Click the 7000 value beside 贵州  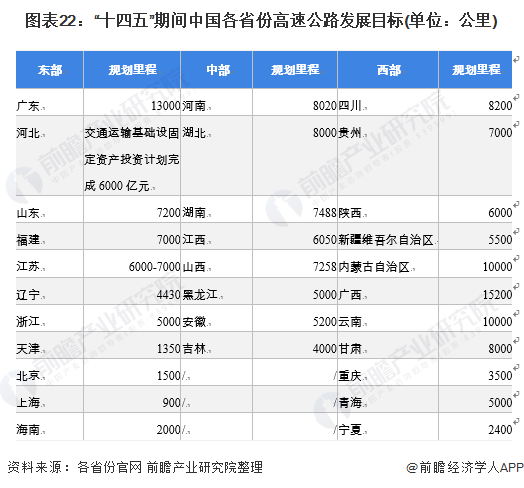500,133
